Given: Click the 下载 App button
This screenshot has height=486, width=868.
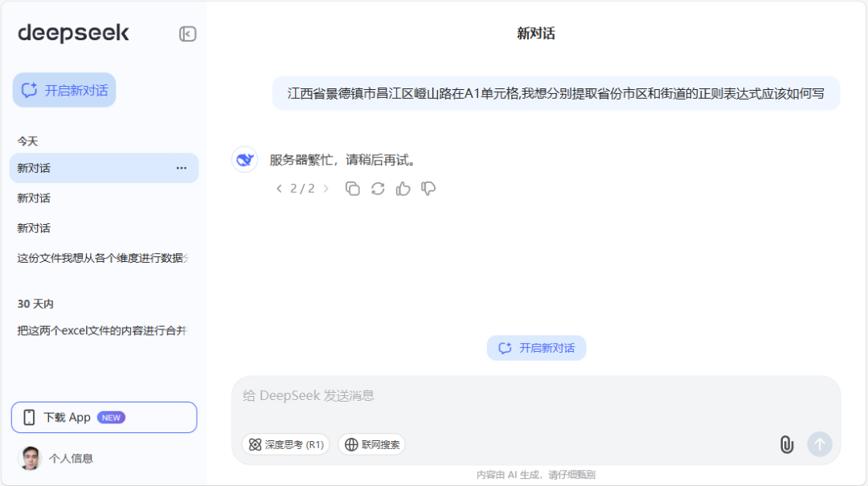Looking at the screenshot, I should [x=104, y=417].
